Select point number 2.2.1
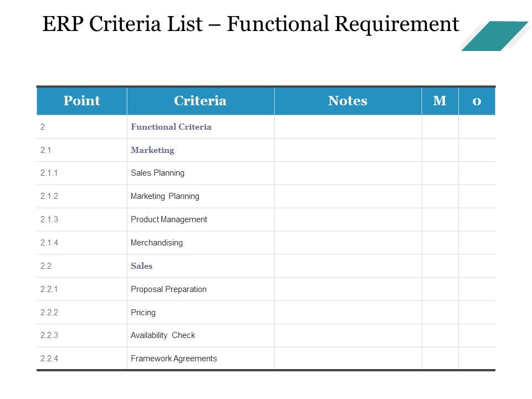Image resolution: width=532 pixels, height=399 pixels. click(82, 289)
